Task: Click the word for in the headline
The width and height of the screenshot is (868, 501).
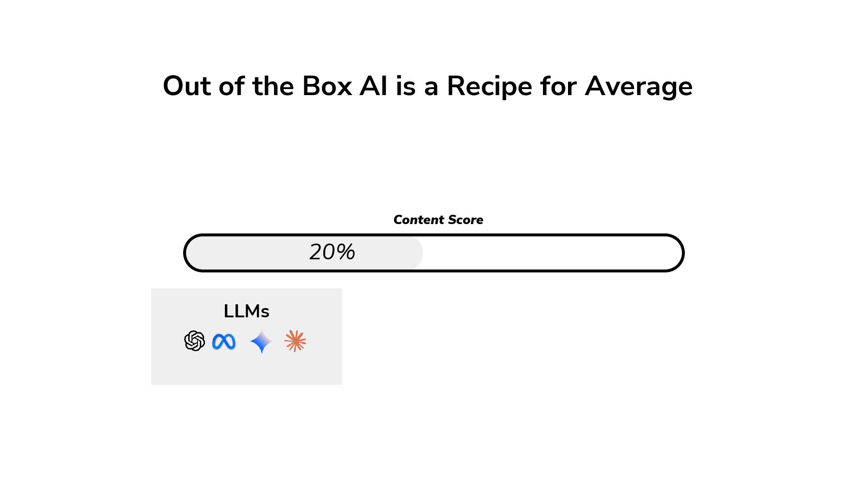Action: (x=558, y=86)
